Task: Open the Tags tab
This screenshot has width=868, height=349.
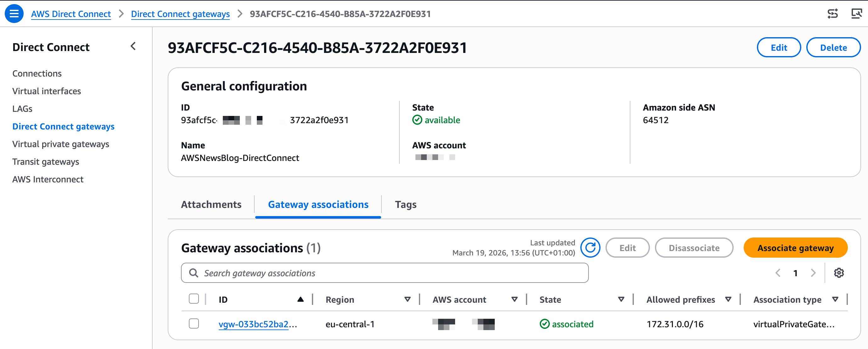Action: click(406, 204)
